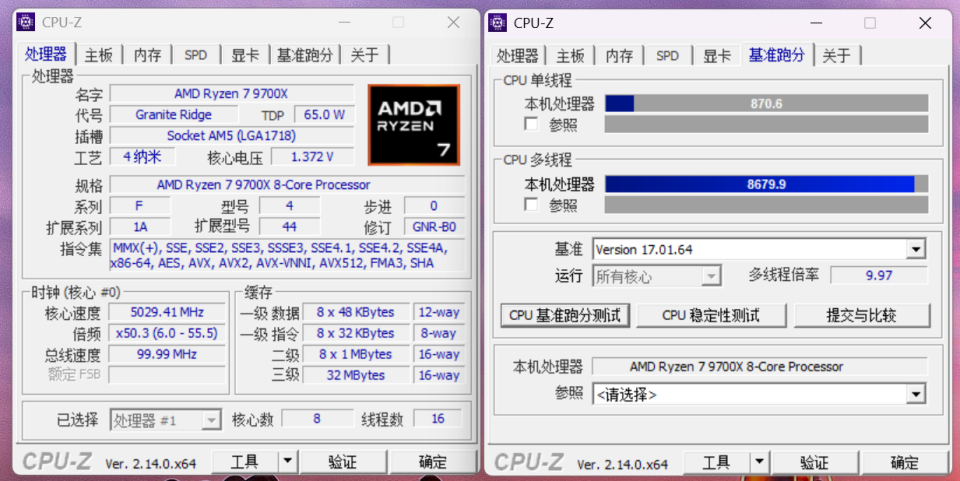The height and width of the screenshot is (481, 960).
Task: Open the 基准 version dropdown
Action: 915,249
